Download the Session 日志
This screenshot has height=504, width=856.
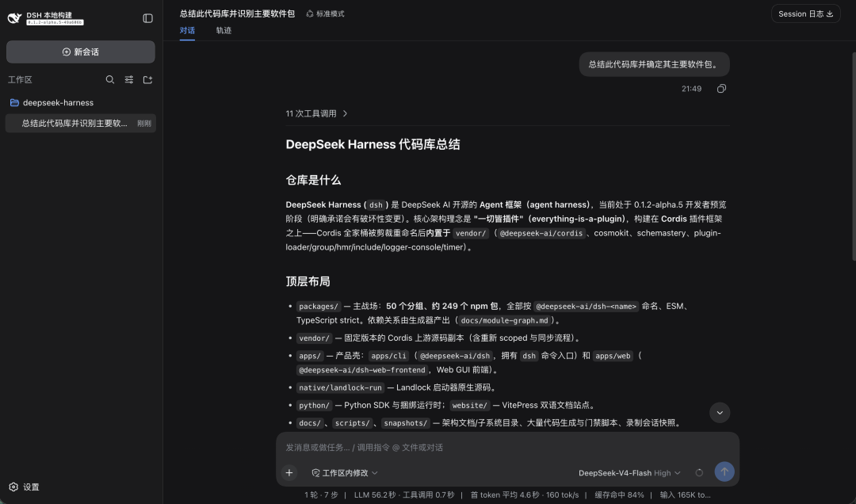(805, 13)
